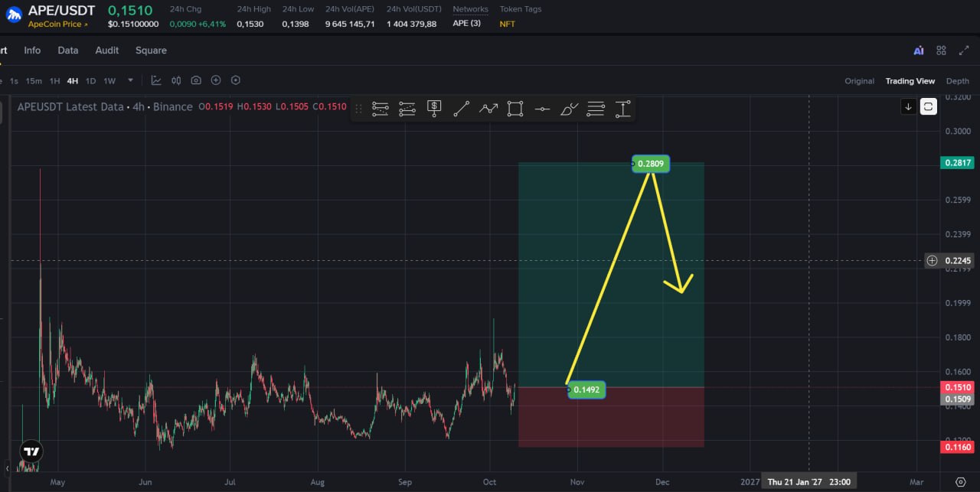Click the round logo badge on the chart
The image size is (980, 492).
(x=31, y=451)
